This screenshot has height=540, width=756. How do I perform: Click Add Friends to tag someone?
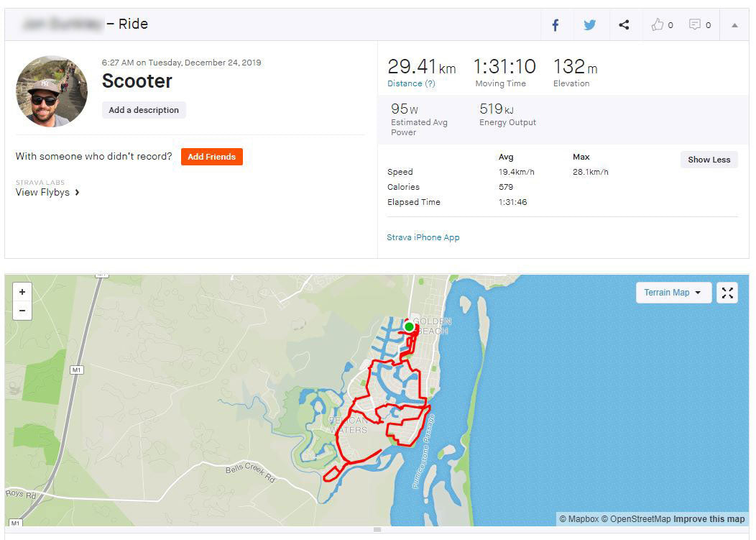tap(211, 157)
